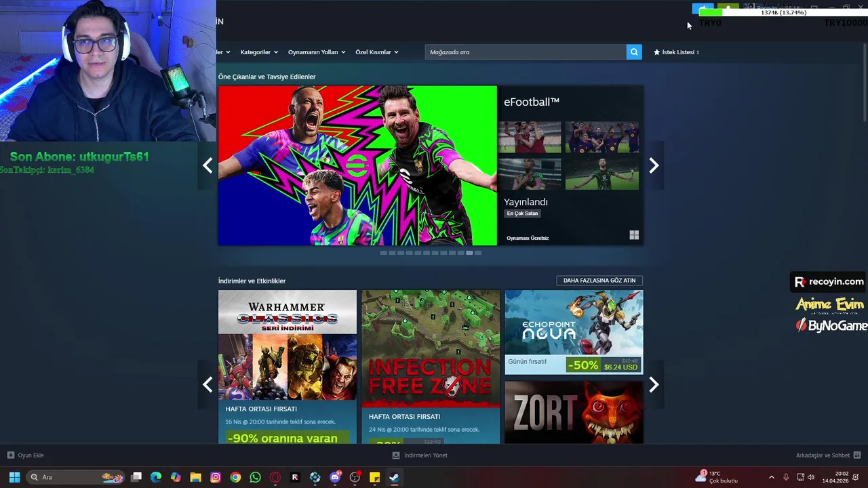Go to previous featured game carousel arrow
Viewport: 868px width, 488px height.
[x=208, y=165]
